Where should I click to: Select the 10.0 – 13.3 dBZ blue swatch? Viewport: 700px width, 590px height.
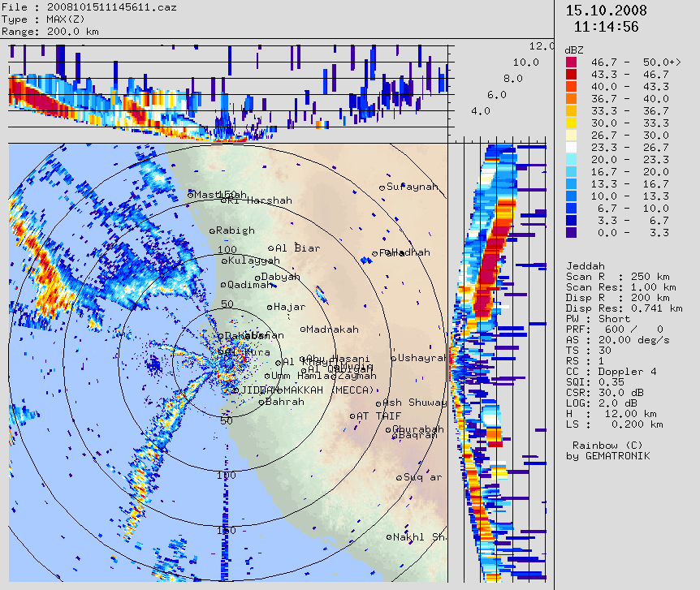[x=571, y=196]
